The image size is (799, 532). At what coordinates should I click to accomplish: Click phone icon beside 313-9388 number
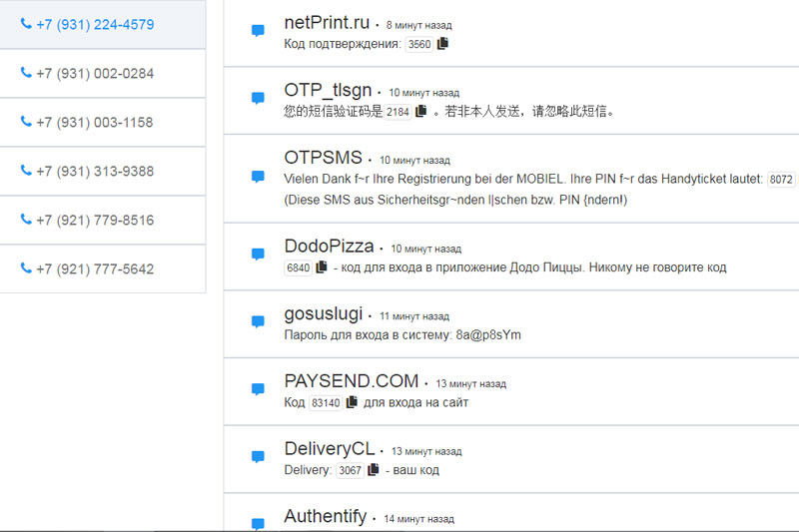(26, 170)
